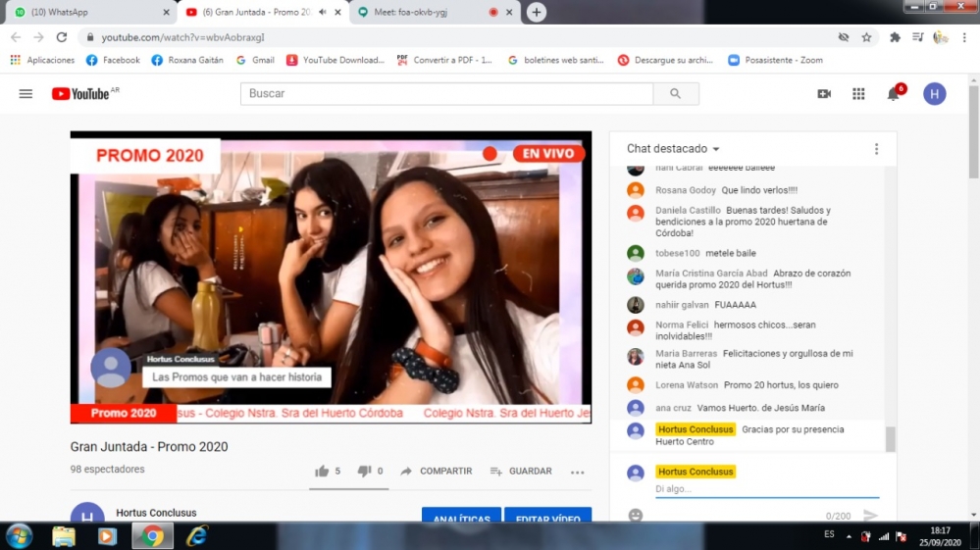Show hidden system tray icons
980x550 pixels.
point(849,536)
